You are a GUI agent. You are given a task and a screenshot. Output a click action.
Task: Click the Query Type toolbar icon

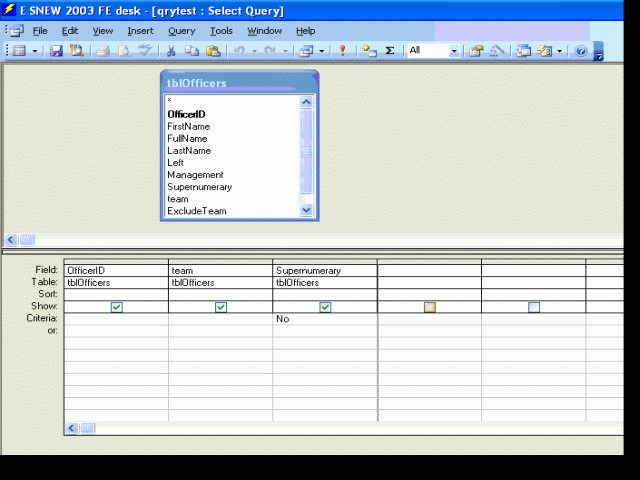[x=306, y=51]
